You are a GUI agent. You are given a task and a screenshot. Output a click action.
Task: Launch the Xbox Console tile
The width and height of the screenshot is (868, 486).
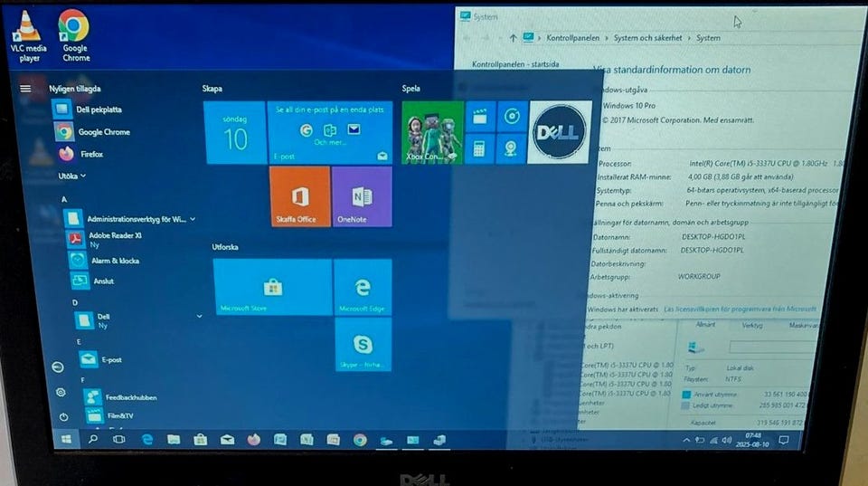(x=432, y=132)
